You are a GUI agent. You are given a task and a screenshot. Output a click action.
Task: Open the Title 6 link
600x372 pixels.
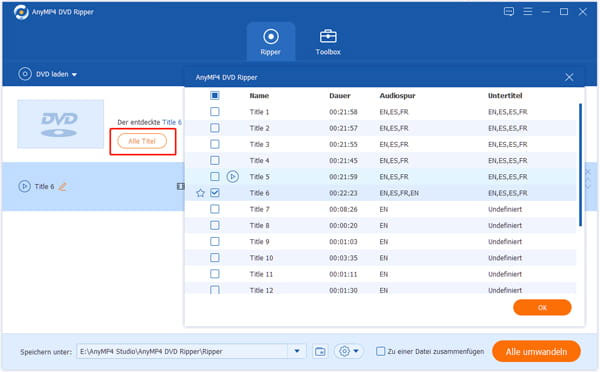172,122
